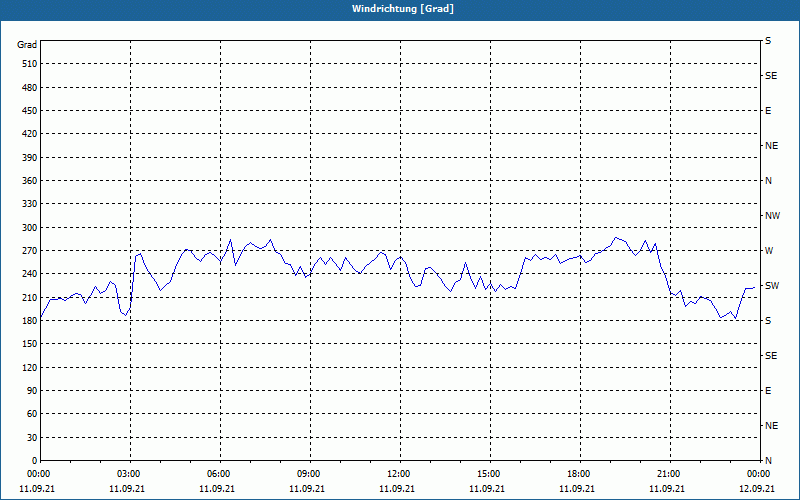The height and width of the screenshot is (500, 800).
Task: Select the 60 degree axis label
Action: pos(32,414)
